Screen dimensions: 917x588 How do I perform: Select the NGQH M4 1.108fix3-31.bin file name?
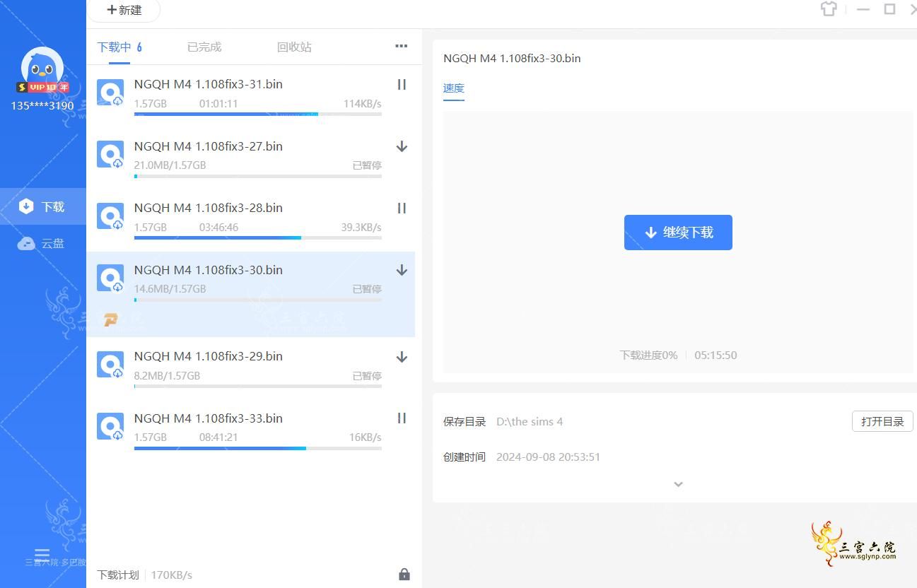tap(208, 84)
